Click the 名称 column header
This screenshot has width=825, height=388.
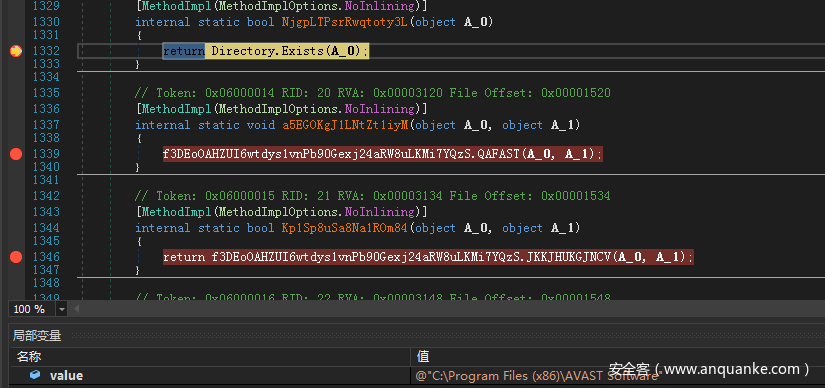(x=28, y=357)
